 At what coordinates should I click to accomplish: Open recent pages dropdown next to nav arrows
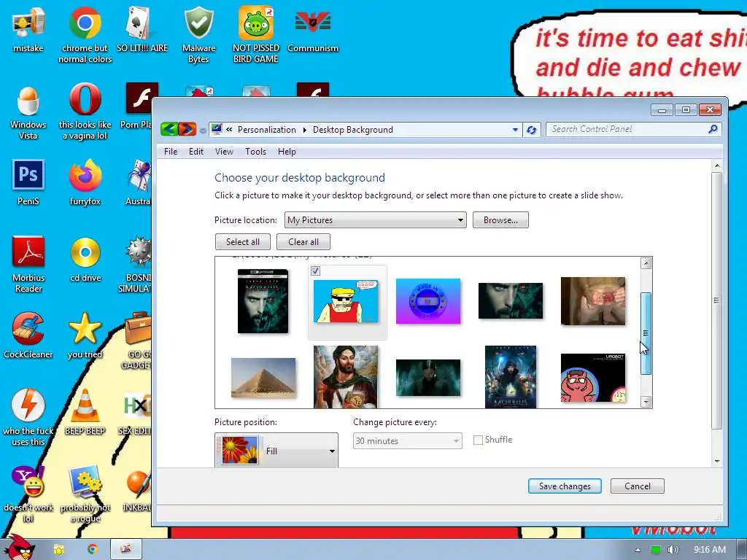click(203, 130)
